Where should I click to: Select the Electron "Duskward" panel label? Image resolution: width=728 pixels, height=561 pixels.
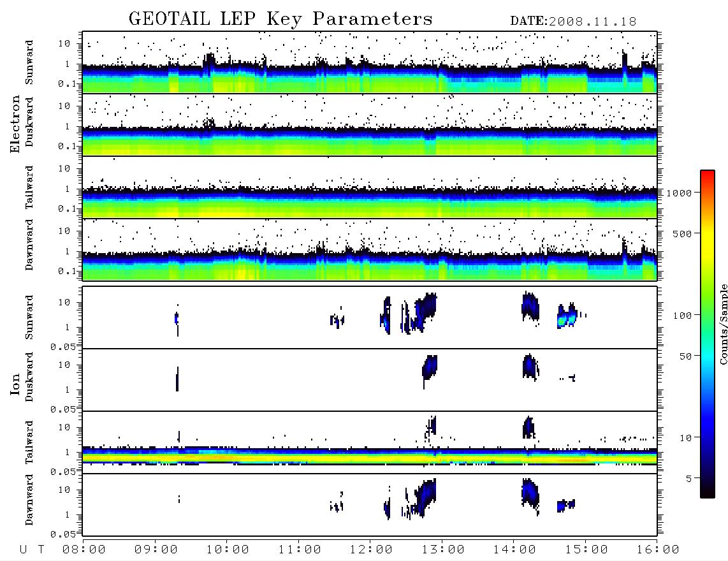pyautogui.click(x=29, y=122)
